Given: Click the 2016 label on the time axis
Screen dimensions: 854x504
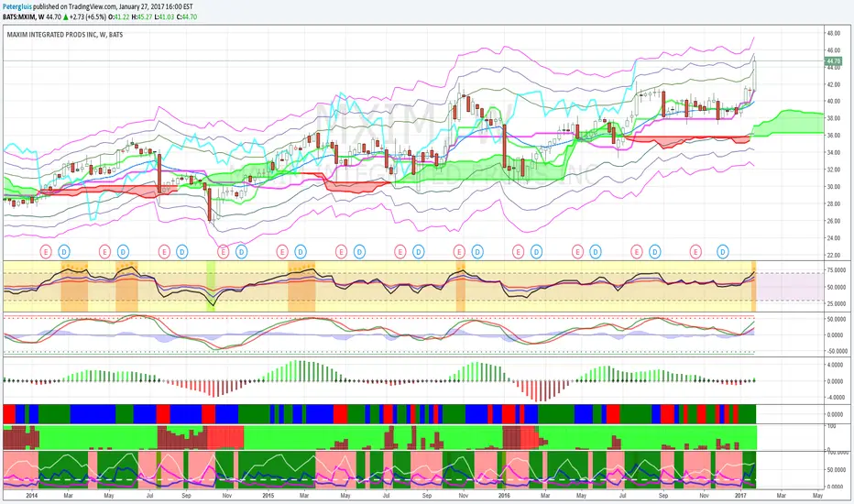Looking at the screenshot, I should [x=504, y=495].
